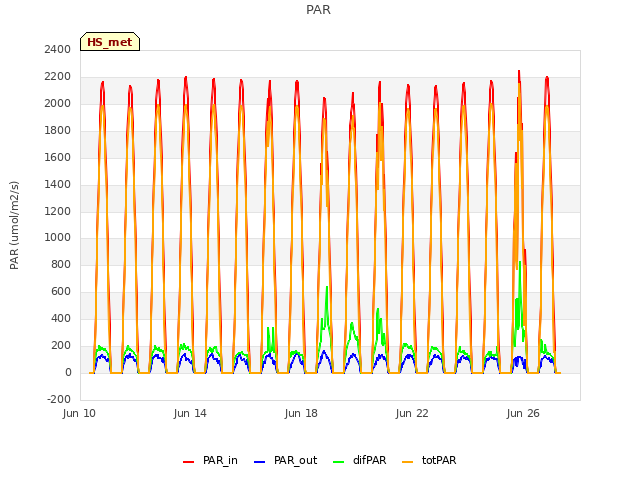This screenshot has width=640, height=480.
Task: Click the Jun 14 x-axis tick label
Action: 190,413
